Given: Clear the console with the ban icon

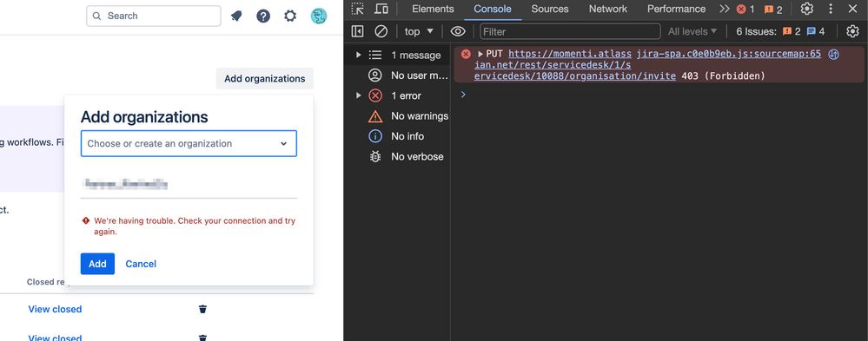Looking at the screenshot, I should (381, 31).
